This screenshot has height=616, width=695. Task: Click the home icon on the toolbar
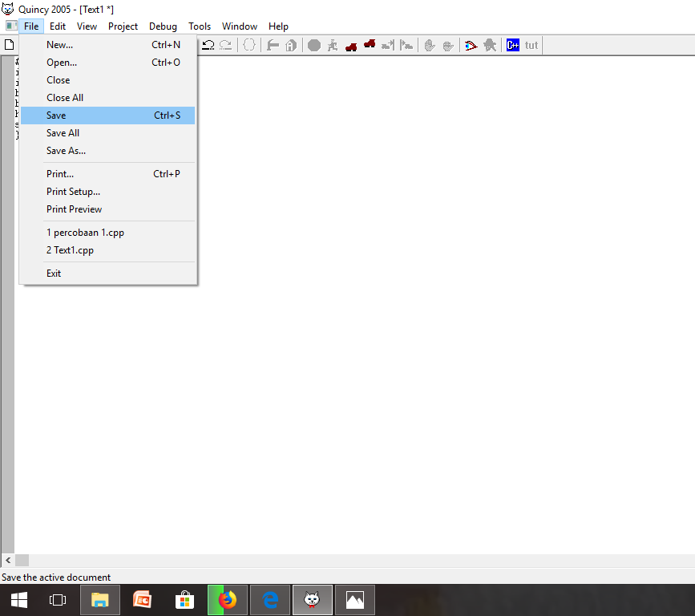pos(290,45)
